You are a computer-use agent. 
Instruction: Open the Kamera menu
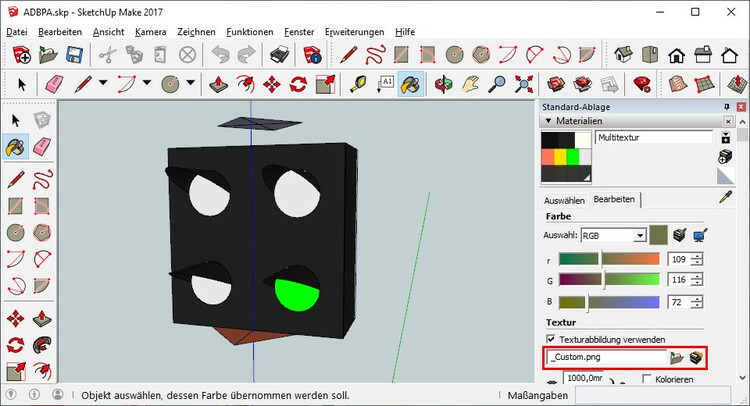point(150,32)
